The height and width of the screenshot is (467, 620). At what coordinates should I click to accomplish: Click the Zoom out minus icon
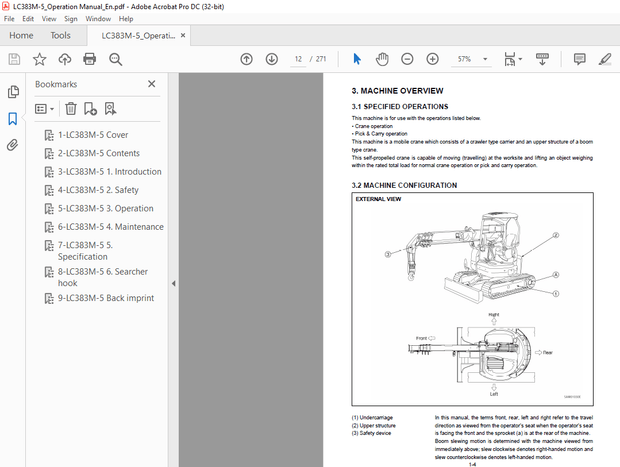(x=406, y=59)
